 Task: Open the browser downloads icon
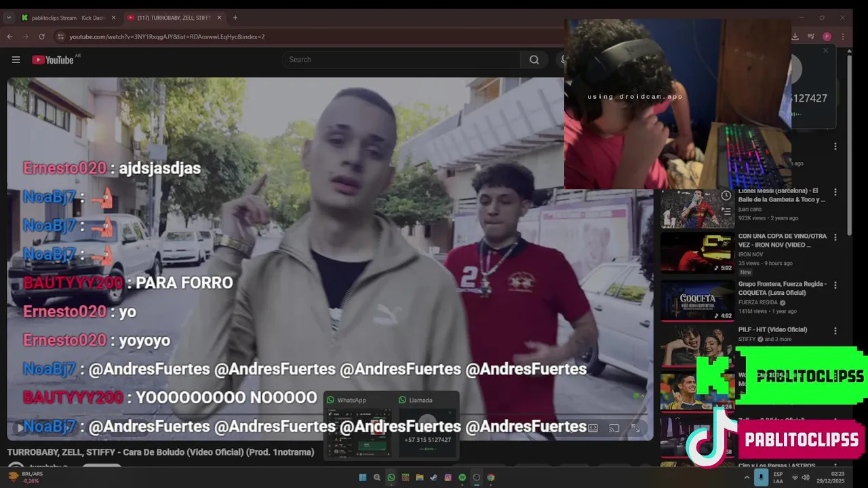point(795,37)
